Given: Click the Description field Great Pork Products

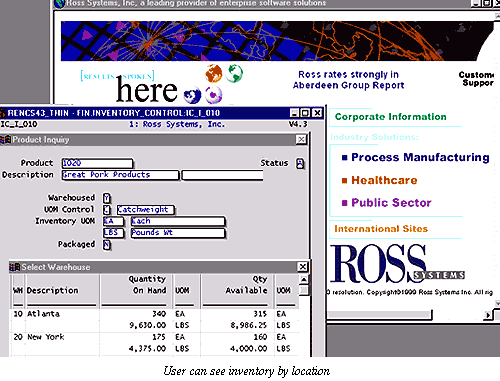Looking at the screenshot, I should pos(120,175).
